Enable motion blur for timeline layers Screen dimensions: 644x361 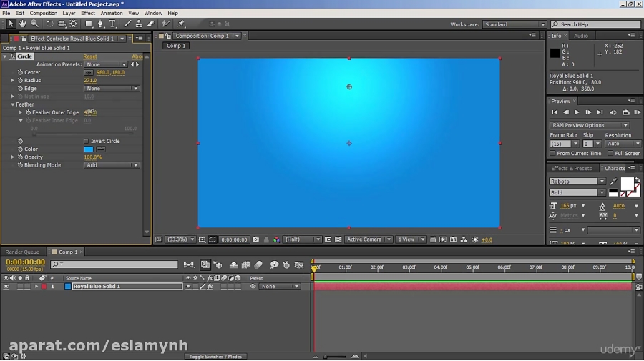[258, 265]
